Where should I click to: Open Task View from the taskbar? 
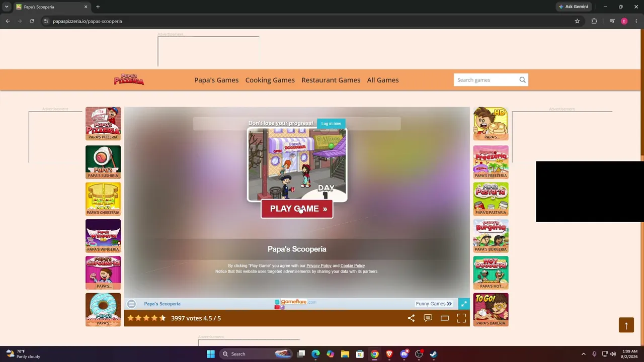[301, 354]
